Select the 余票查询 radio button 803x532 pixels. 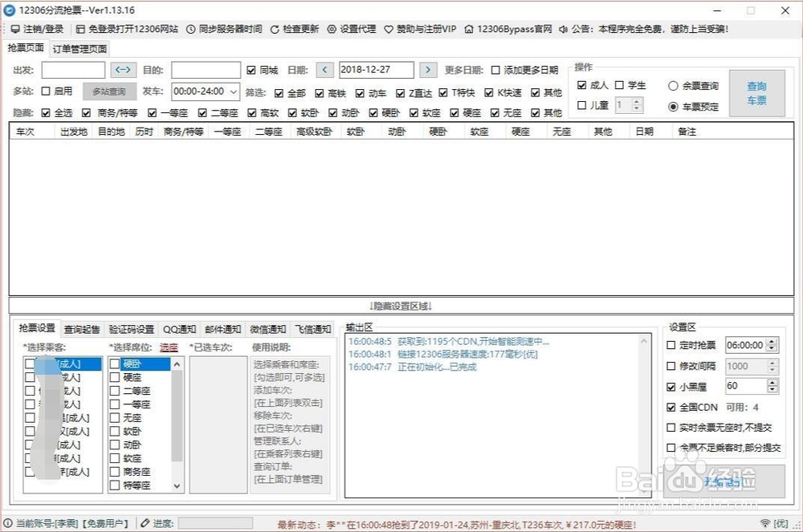[674, 86]
